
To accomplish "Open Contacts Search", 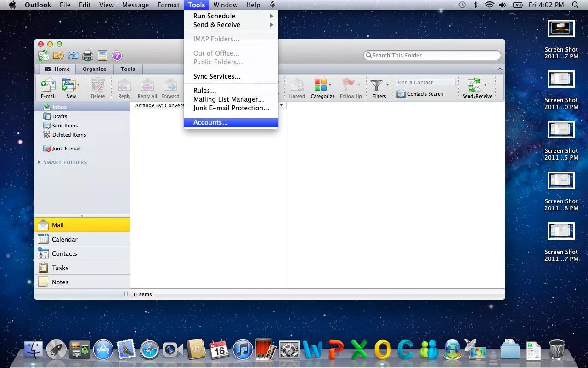I will [x=420, y=94].
